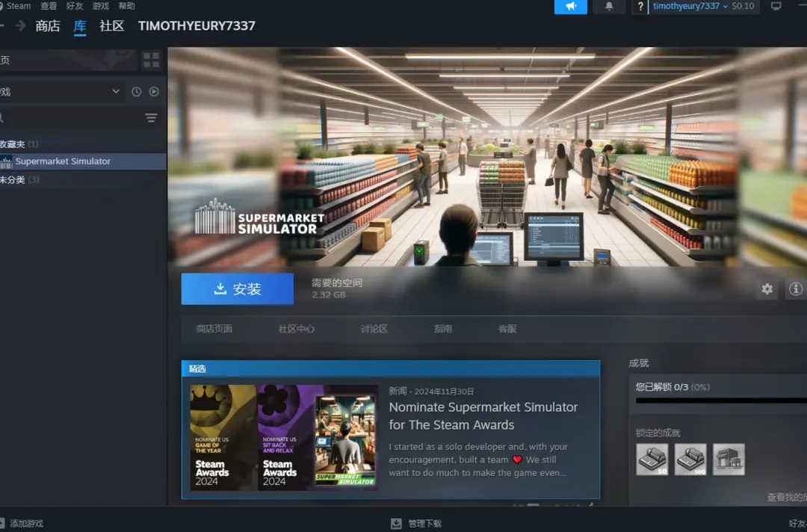The height and width of the screenshot is (532, 807).
Task: Click the Steam Awards news thumbnail
Action: click(284, 437)
